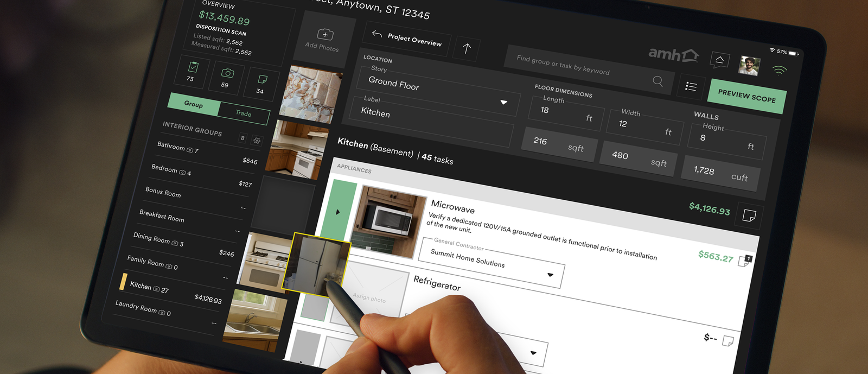
Task: Open the task list view icon
Action: click(x=691, y=86)
